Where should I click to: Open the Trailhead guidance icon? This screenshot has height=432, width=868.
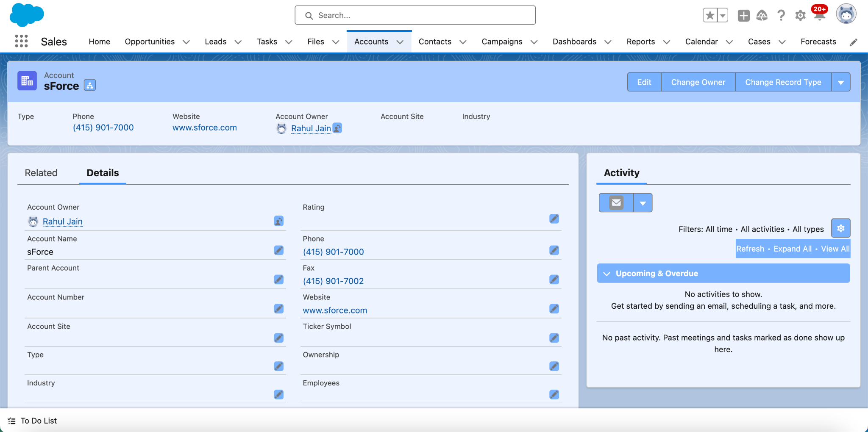tap(762, 16)
